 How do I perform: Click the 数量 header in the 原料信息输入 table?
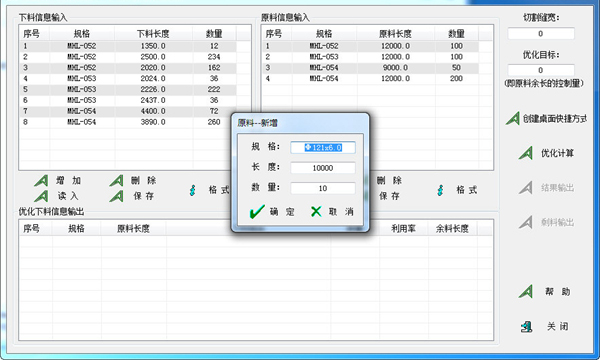click(x=456, y=34)
